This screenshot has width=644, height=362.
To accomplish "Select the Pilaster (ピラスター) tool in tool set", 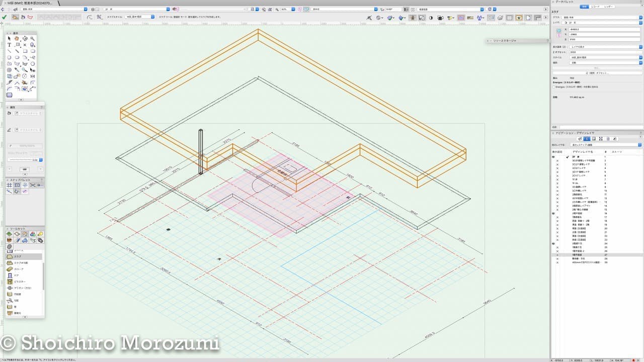I will click(x=20, y=282).
